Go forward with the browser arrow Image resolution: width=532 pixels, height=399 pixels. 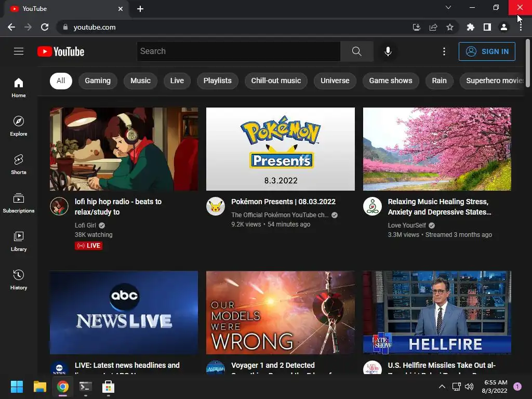pyautogui.click(x=28, y=27)
